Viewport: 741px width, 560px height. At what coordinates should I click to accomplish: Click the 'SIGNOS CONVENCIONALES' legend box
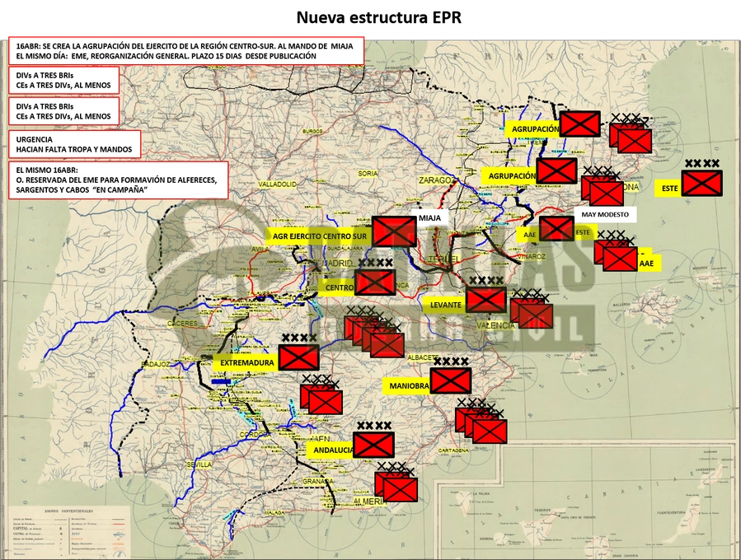(x=68, y=532)
